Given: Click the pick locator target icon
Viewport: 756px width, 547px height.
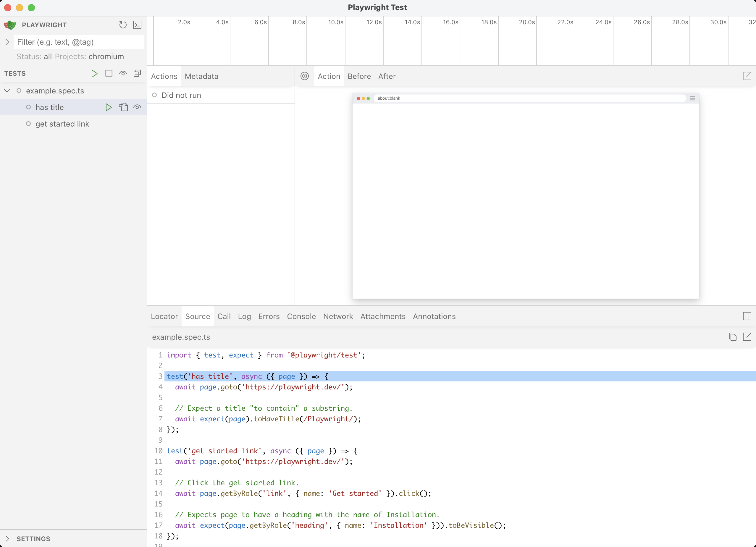Looking at the screenshot, I should (304, 76).
